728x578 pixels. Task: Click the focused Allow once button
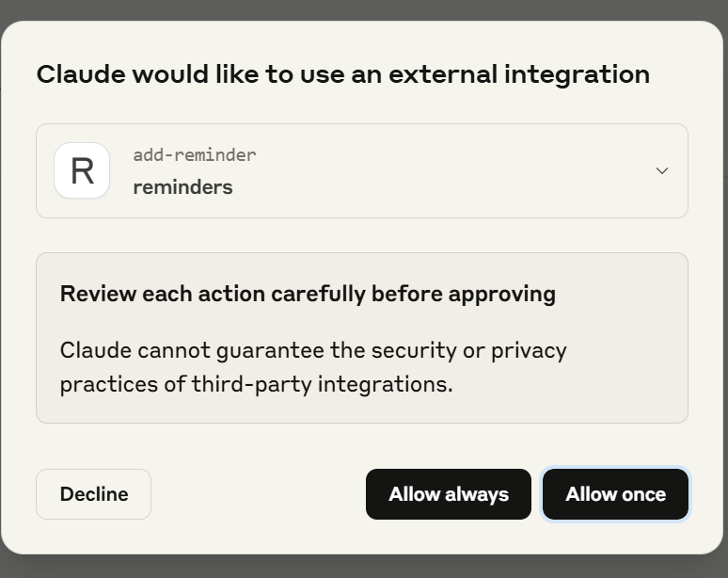616,494
